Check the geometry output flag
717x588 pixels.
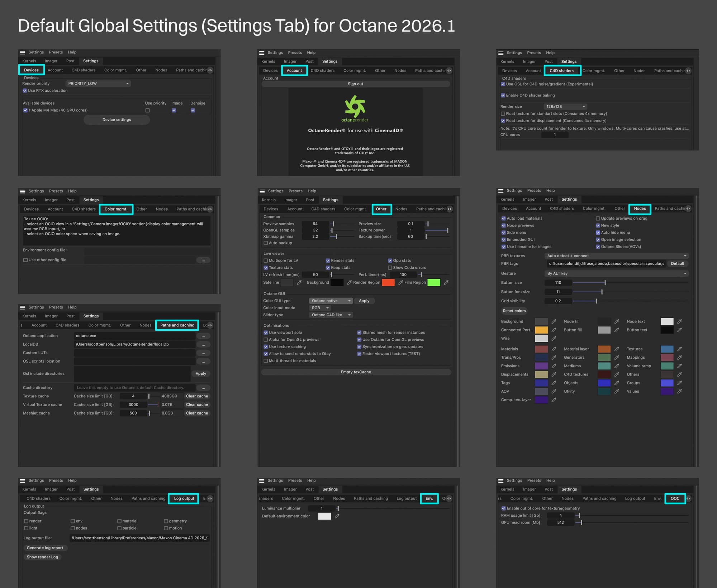(x=166, y=521)
